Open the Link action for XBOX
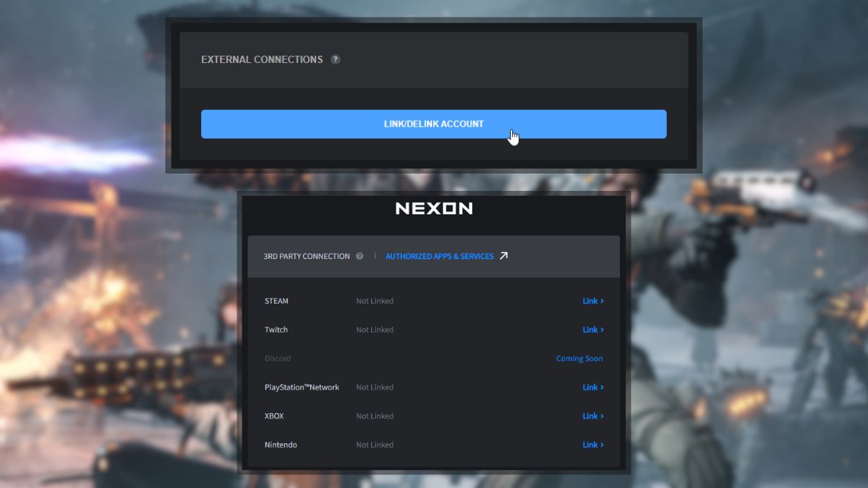The width and height of the screenshot is (868, 488). pos(591,416)
